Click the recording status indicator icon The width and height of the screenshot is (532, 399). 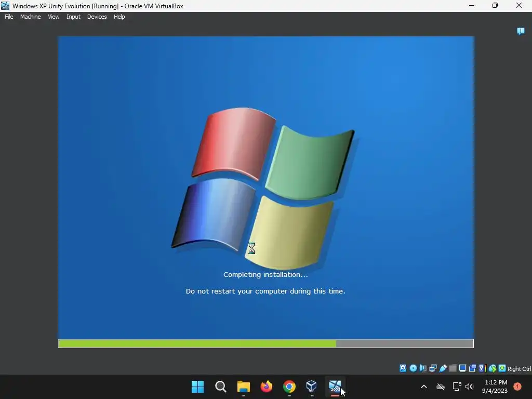(472, 368)
